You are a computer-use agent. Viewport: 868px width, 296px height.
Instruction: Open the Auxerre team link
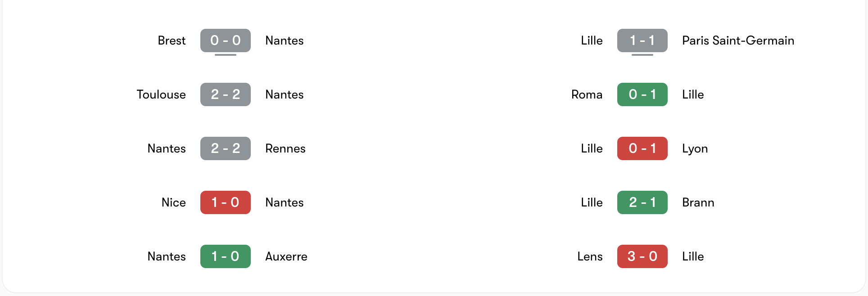[x=286, y=256]
